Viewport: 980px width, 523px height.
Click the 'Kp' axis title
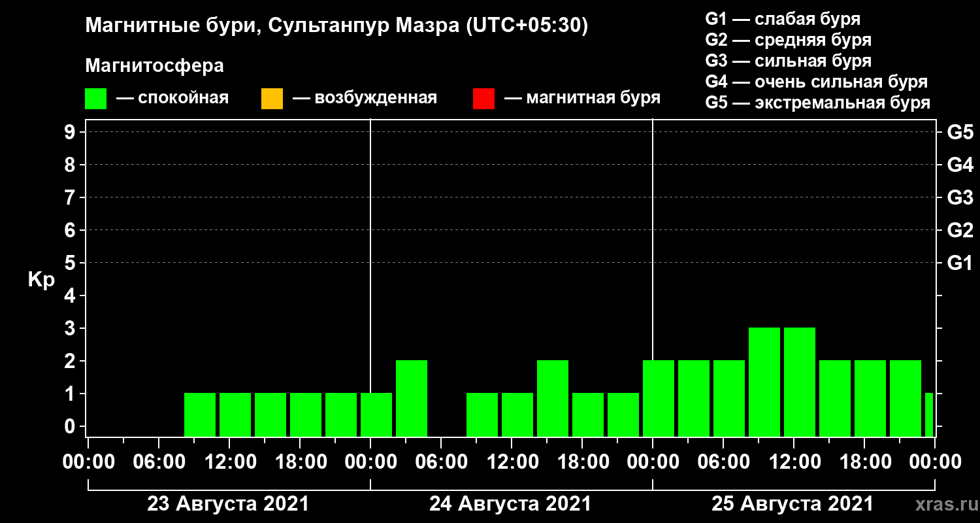click(41, 280)
